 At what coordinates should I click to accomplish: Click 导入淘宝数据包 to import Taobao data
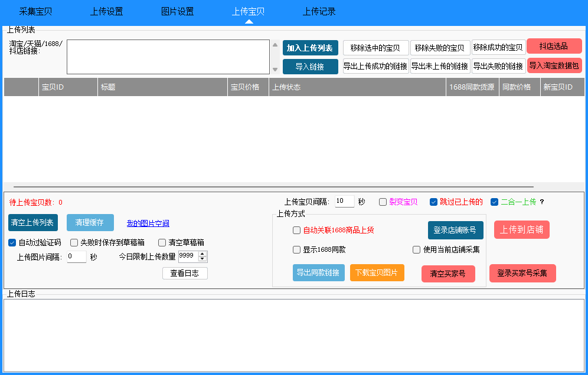[554, 65]
